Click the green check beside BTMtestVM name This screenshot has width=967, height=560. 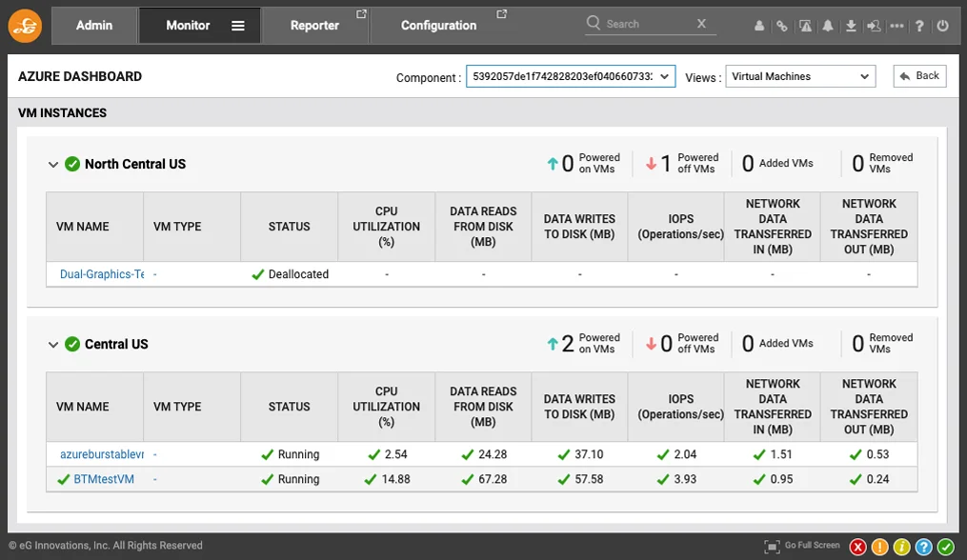[64, 479]
